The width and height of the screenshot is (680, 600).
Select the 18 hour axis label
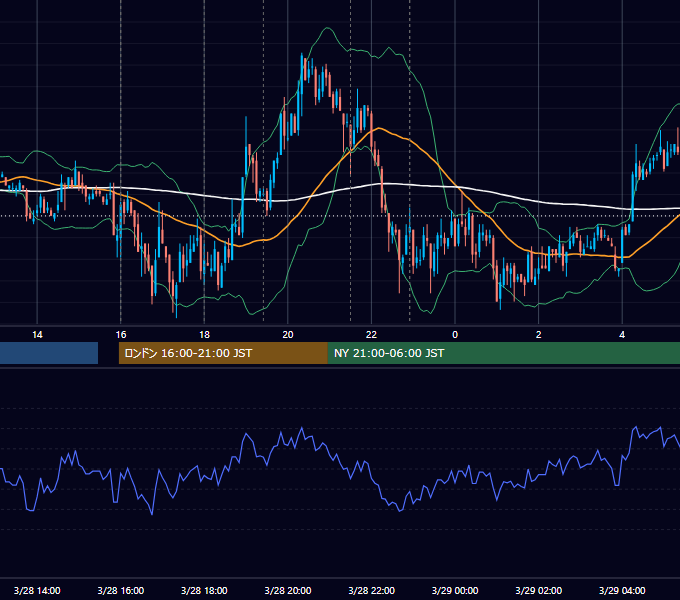204,334
